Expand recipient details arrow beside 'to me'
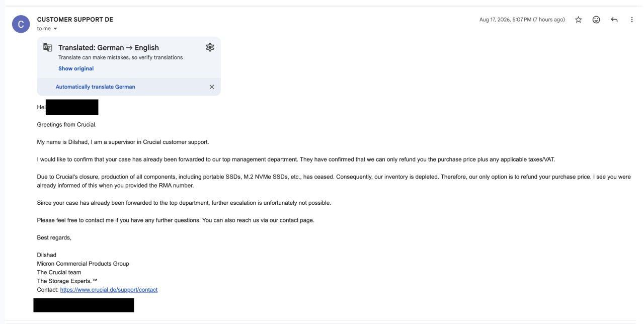 55,29
